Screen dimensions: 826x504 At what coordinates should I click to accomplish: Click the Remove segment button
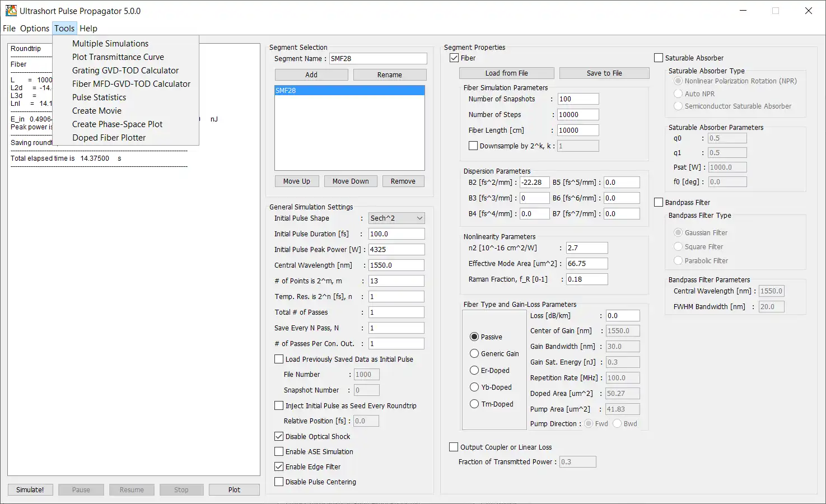click(403, 181)
